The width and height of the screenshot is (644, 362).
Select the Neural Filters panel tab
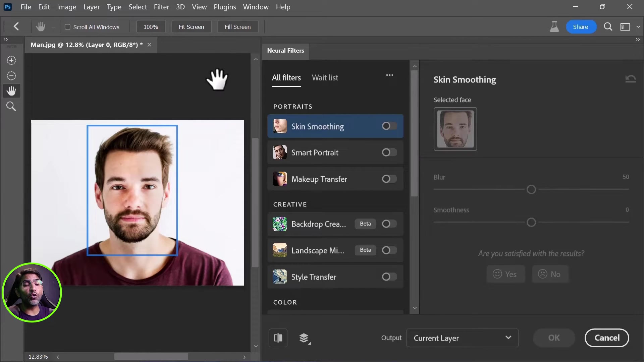coord(285,51)
